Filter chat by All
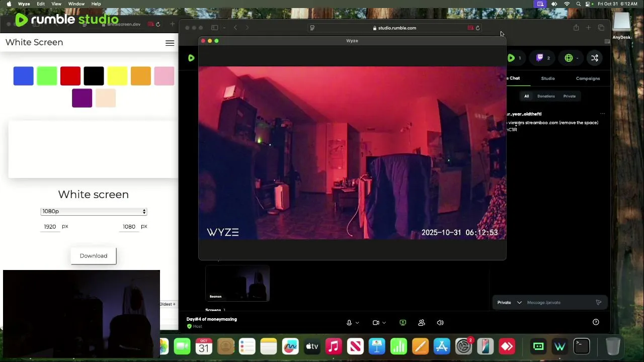Screen dimensions: 644x362 pyautogui.click(x=527, y=96)
